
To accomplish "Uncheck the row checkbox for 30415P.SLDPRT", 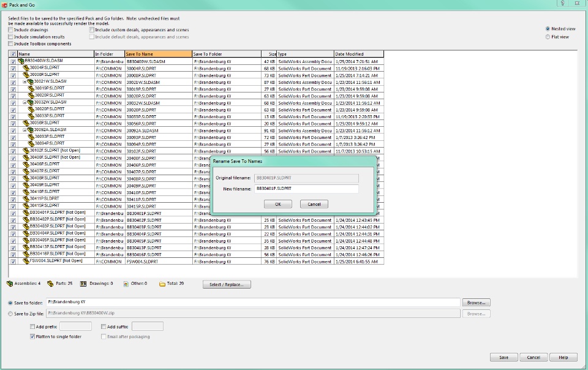I will (x=13, y=206).
